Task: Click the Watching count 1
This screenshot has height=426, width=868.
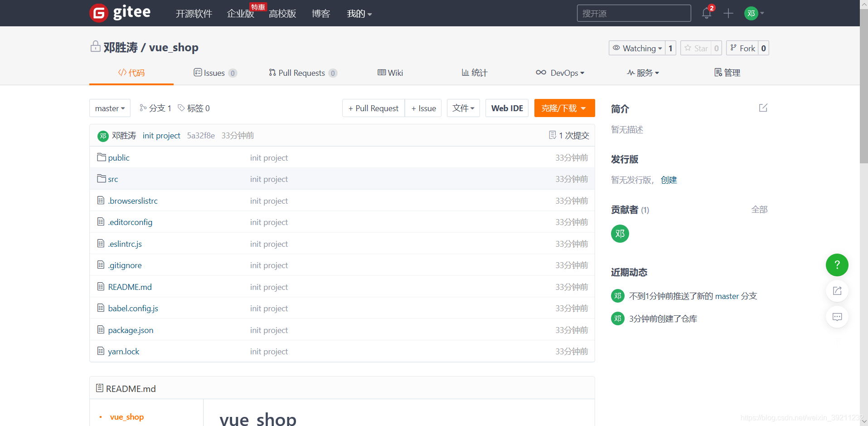Action: [670, 48]
